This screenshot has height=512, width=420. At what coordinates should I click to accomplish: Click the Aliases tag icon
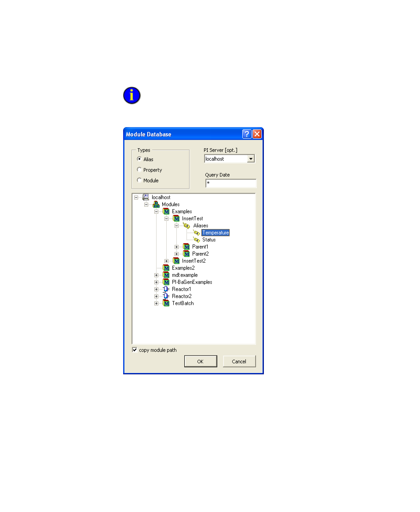tap(186, 226)
